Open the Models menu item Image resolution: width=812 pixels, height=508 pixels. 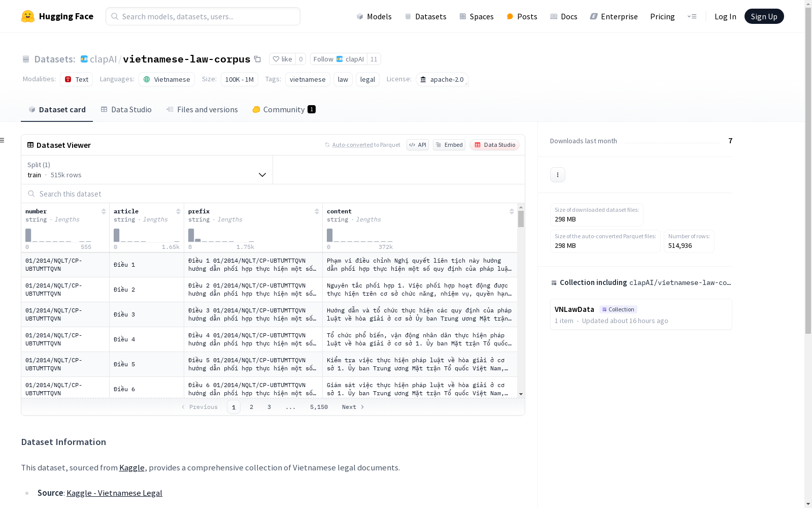(x=374, y=16)
